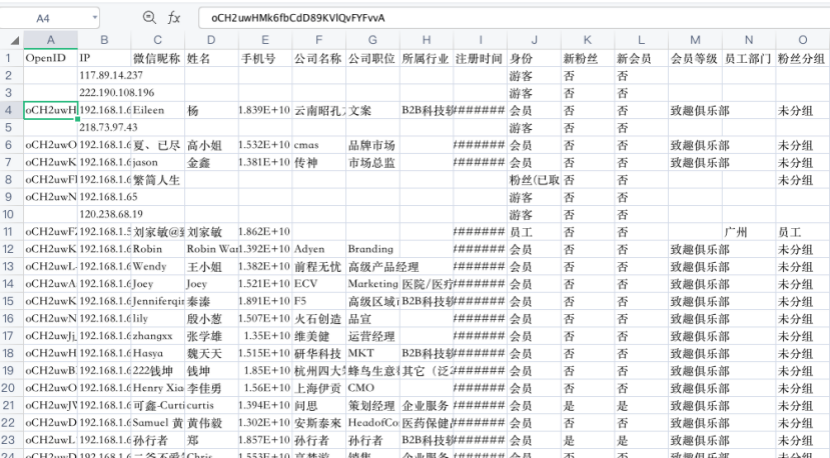Select column A header
830x458 pixels.
click(51, 40)
